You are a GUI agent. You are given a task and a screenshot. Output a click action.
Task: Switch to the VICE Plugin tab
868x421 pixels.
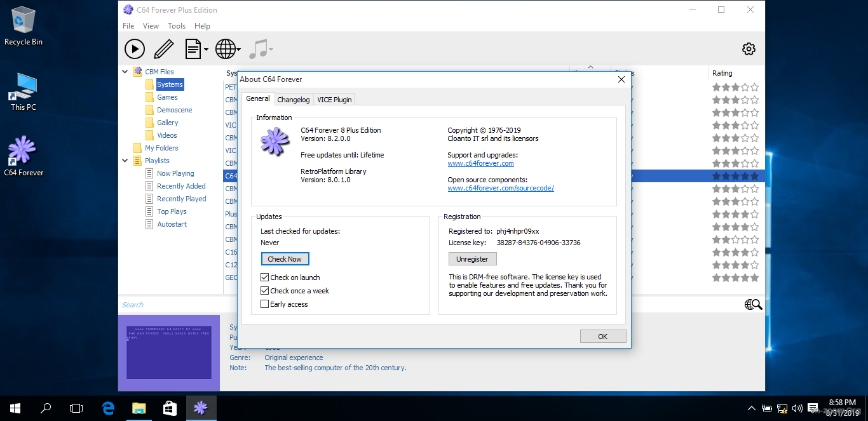[334, 100]
